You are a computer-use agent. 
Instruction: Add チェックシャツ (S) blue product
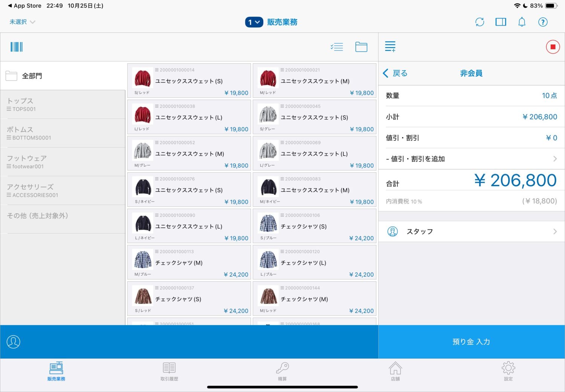[314, 226]
